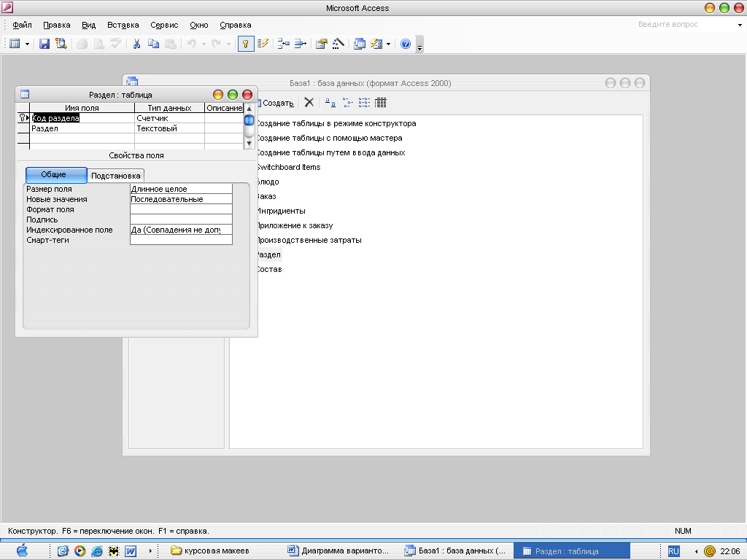Click the Insert Rows icon
Viewport: 747px width, 560px height.
tap(284, 44)
